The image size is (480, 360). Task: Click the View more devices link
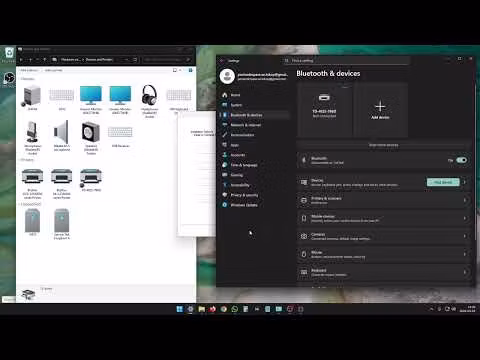[x=383, y=145]
